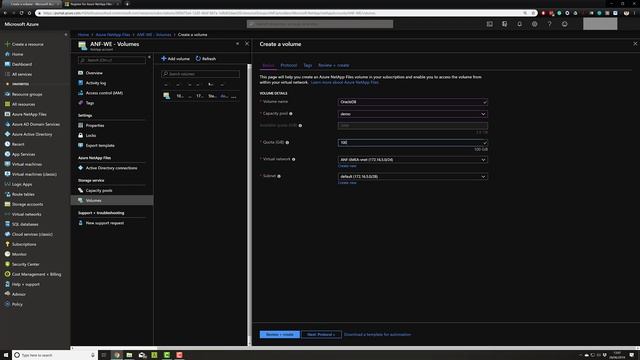Viewport: 640px width, 360px height.
Task: Open the feedback smiley icon
Action: pyautogui.click(x=564, y=24)
